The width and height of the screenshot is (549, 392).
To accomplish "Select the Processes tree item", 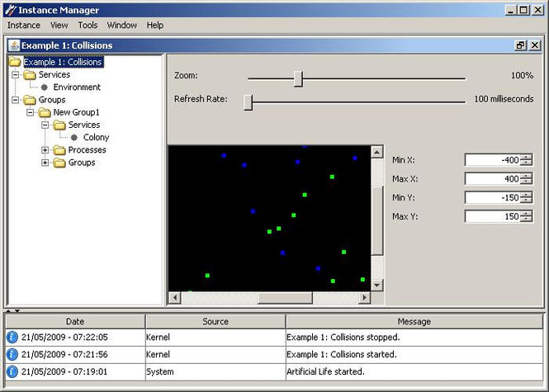I will click(87, 150).
